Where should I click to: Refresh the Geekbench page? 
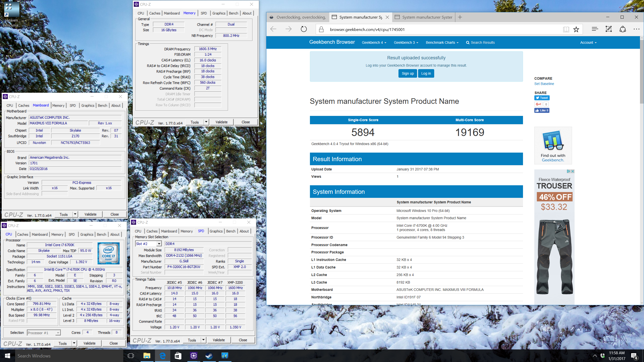pos(304,29)
